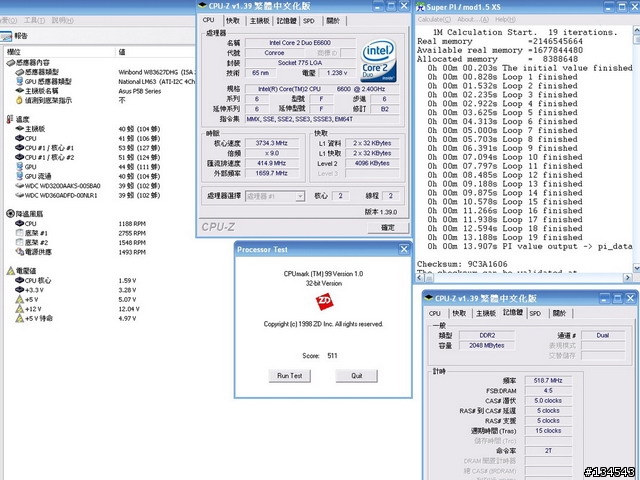Switch to Cache tab in top CPU-Z window
This screenshot has height=480, width=640.
233,21
